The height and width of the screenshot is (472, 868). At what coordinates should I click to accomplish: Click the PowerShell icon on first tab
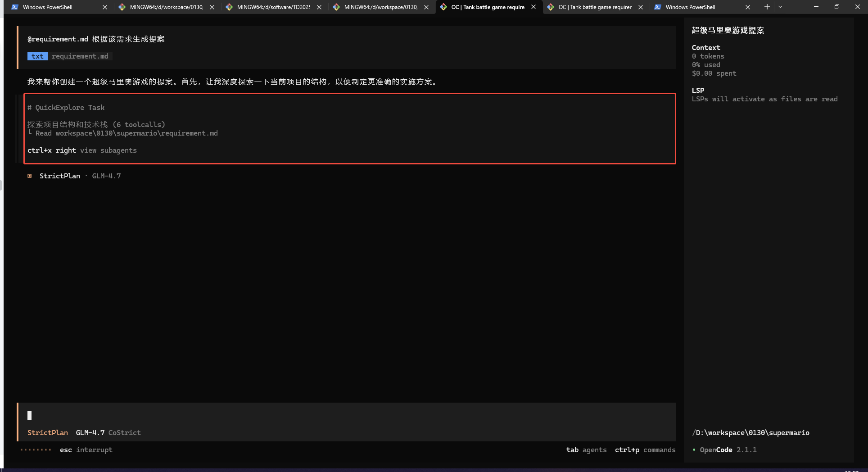click(15, 7)
